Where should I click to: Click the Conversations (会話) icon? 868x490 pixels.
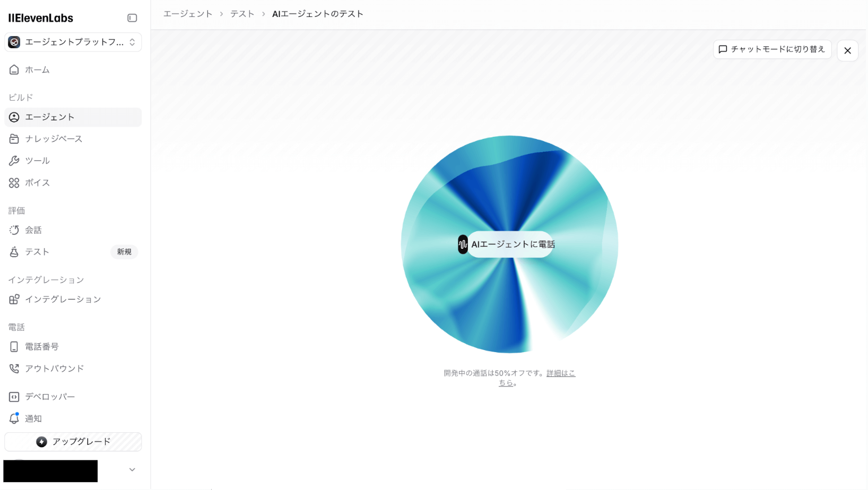(x=14, y=230)
